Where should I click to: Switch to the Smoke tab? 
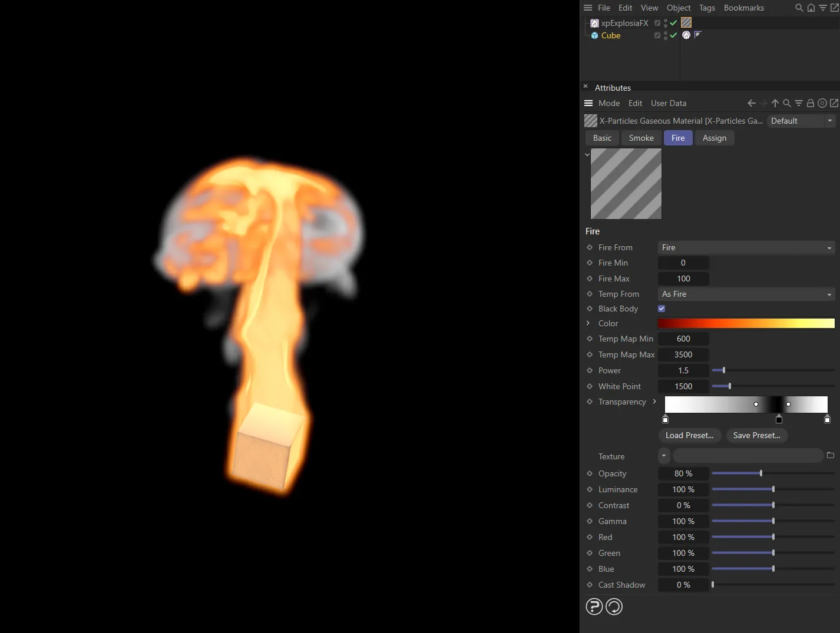(x=641, y=138)
